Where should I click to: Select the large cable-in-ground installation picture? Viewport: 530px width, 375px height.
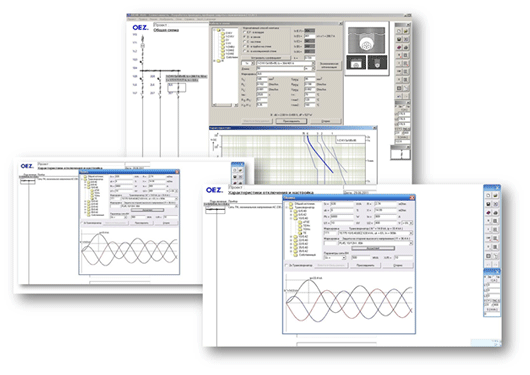366,41
